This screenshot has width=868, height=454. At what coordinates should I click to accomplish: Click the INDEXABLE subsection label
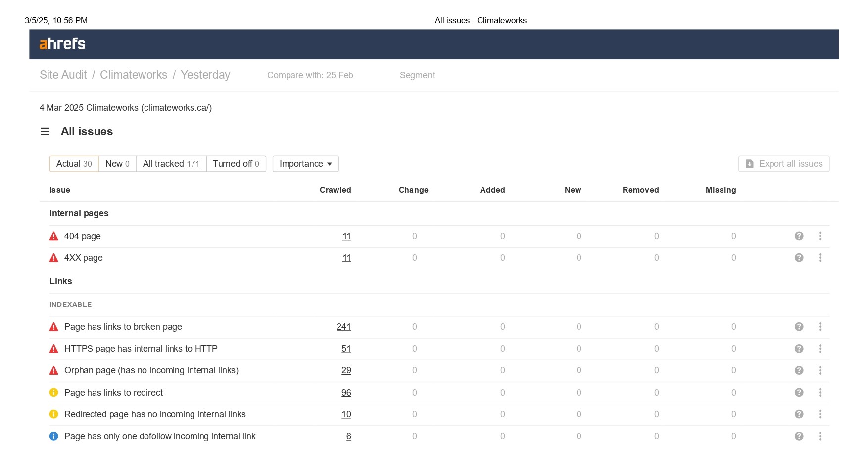point(71,304)
